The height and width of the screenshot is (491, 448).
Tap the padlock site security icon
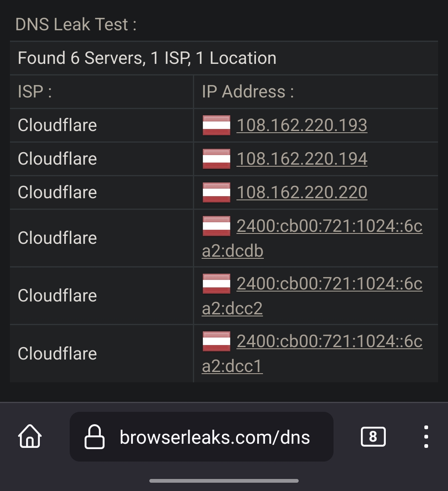coord(94,437)
